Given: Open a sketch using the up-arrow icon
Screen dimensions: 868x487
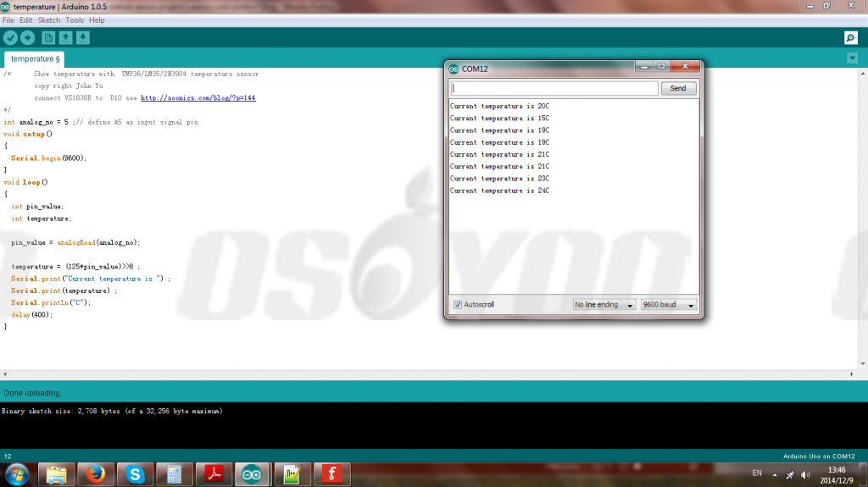Looking at the screenshot, I should coord(65,38).
